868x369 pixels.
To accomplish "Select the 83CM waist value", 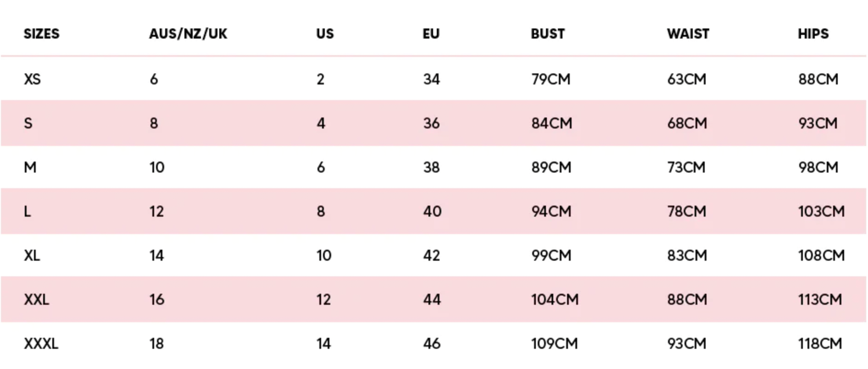I will point(687,256).
